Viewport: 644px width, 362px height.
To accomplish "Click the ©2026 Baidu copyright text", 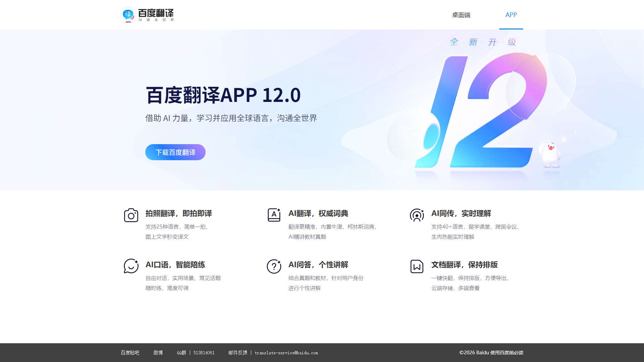I will pyautogui.click(x=474, y=353).
